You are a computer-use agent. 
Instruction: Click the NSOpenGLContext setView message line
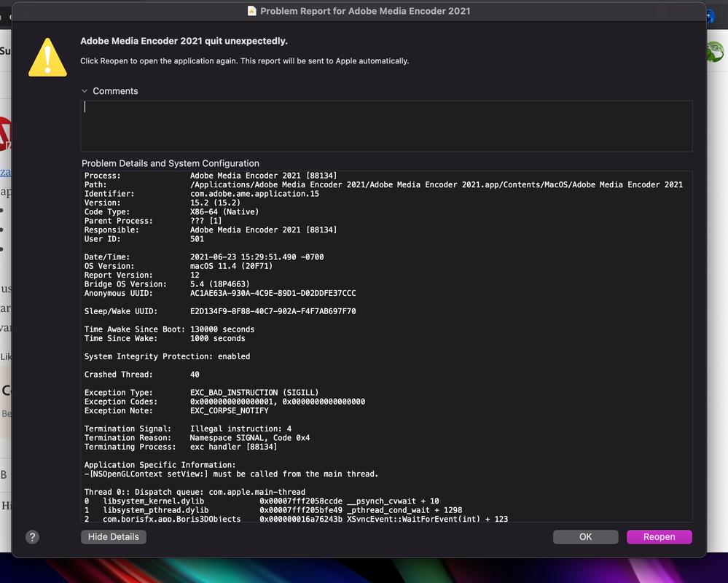click(x=231, y=474)
